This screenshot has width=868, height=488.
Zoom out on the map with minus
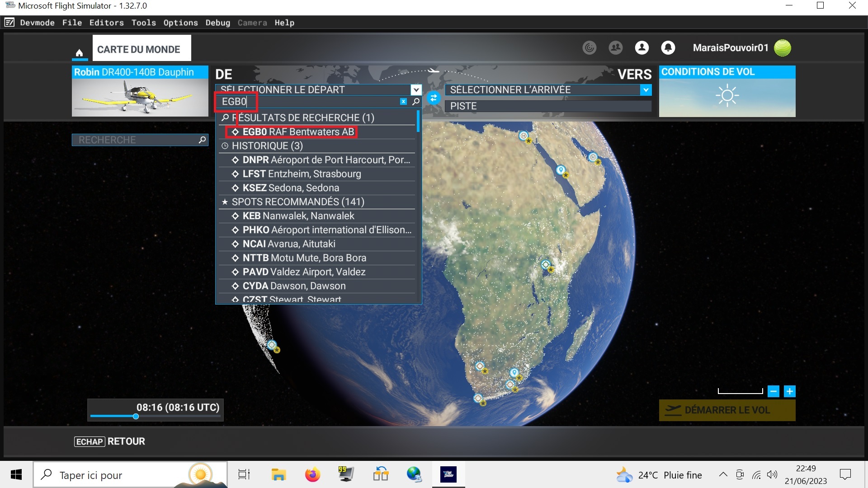point(774,391)
